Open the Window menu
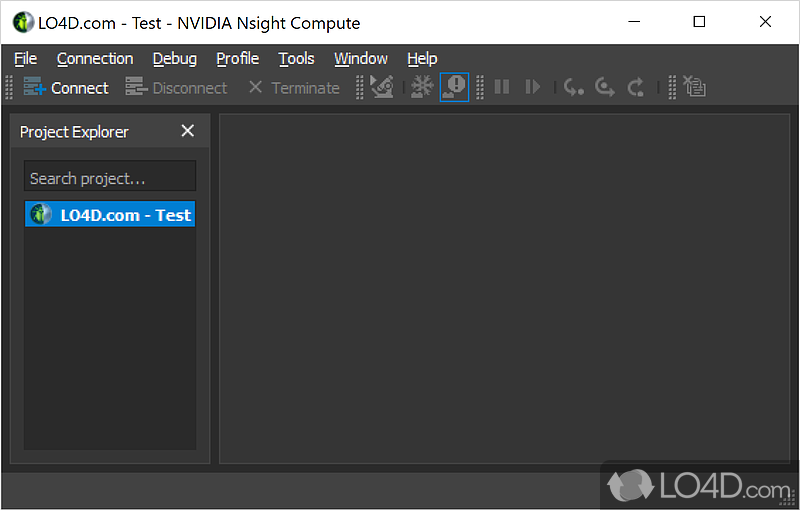This screenshot has width=800, height=510. (x=361, y=59)
